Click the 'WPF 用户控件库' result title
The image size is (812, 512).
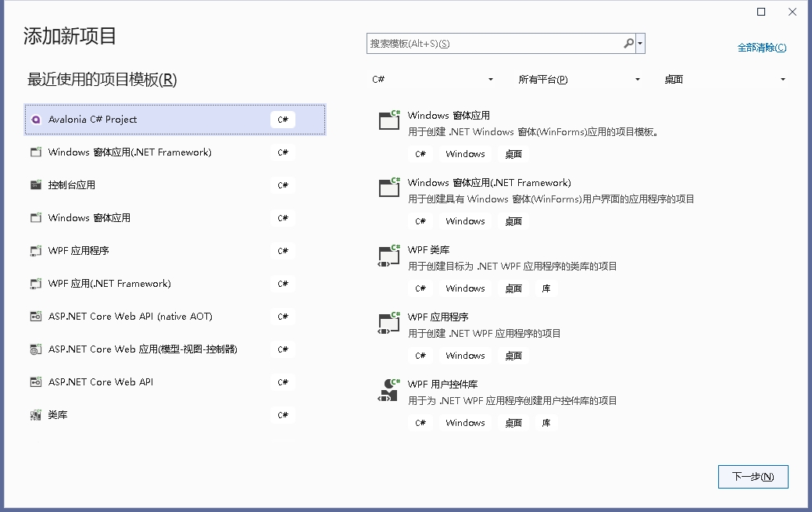pyautogui.click(x=442, y=385)
